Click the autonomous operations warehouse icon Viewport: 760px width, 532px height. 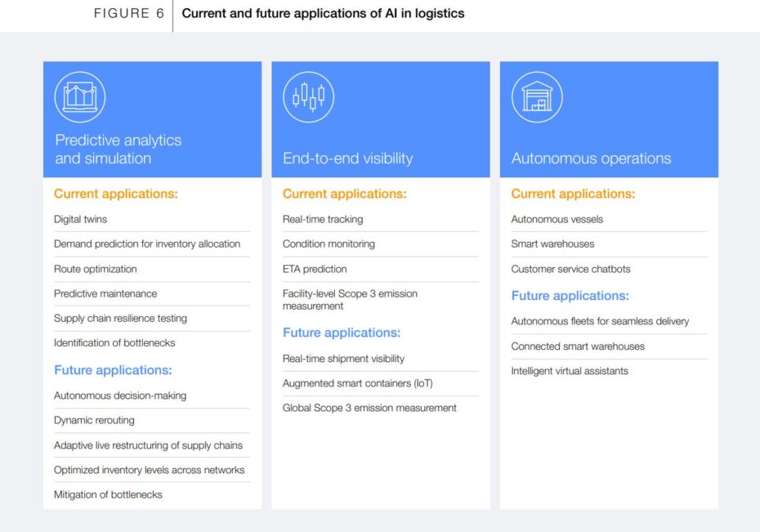click(537, 97)
